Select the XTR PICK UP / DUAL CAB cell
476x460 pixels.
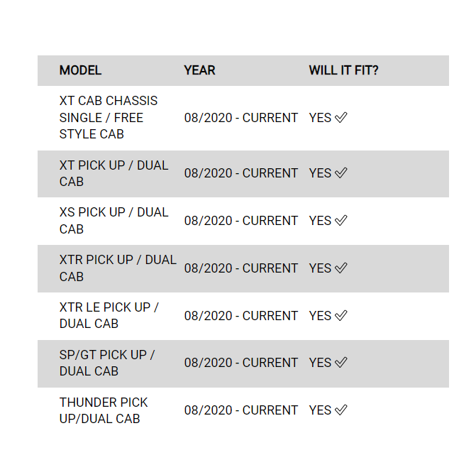pyautogui.click(x=118, y=268)
